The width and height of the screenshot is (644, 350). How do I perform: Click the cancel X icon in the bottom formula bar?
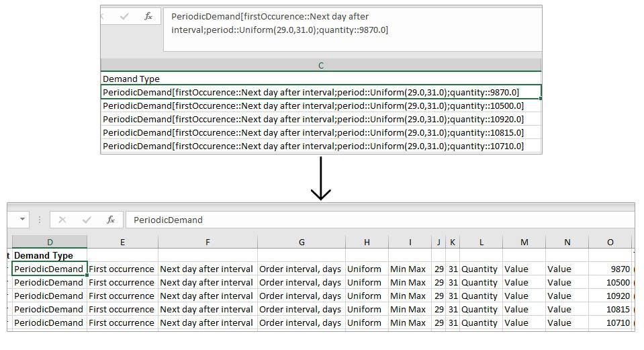[x=62, y=220]
